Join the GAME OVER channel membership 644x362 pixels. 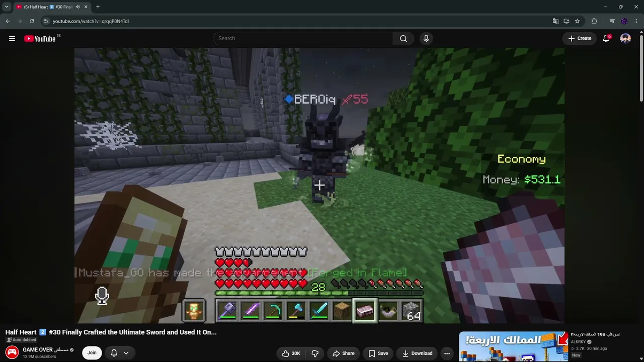click(x=92, y=353)
